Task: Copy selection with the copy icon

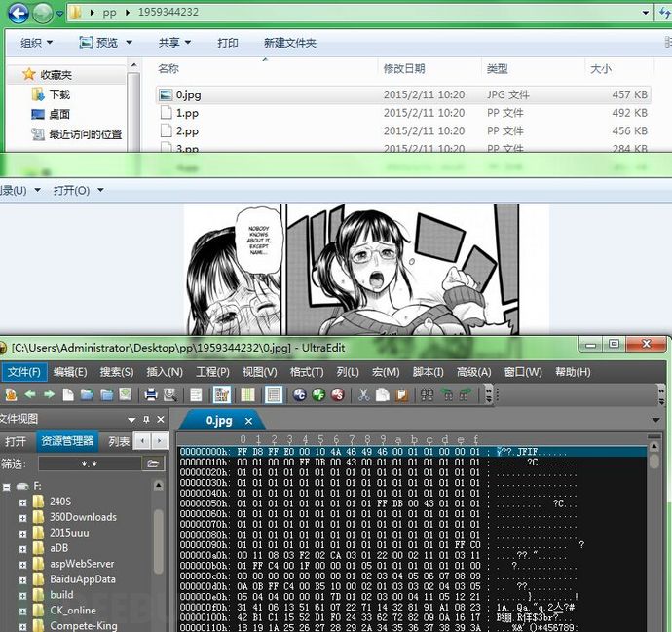Action: click(383, 394)
